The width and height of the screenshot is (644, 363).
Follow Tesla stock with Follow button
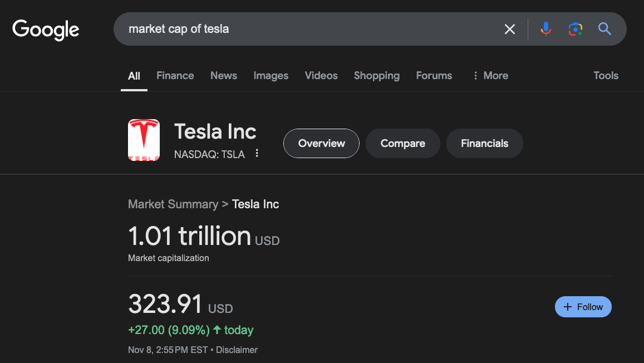pos(583,307)
